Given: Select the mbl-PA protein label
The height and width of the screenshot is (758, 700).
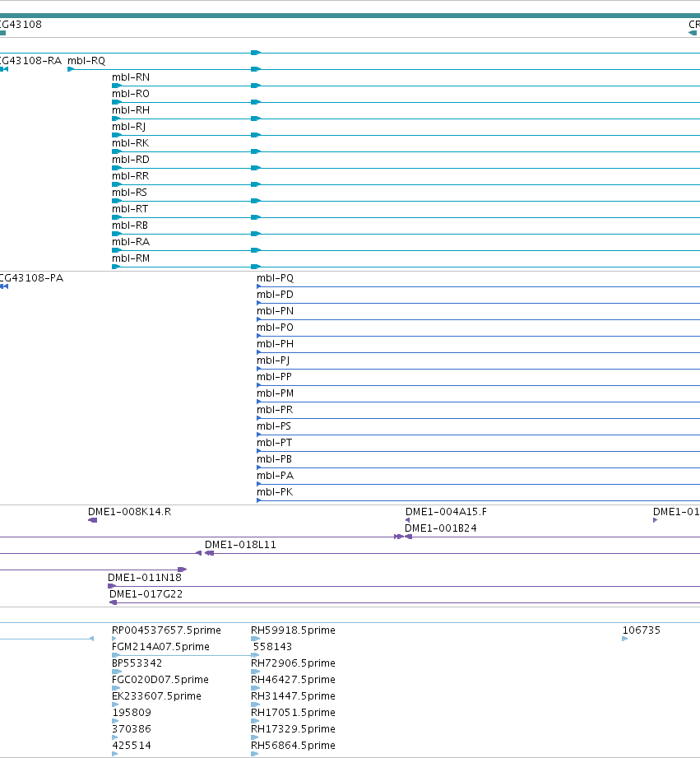Looking at the screenshot, I should (275, 475).
